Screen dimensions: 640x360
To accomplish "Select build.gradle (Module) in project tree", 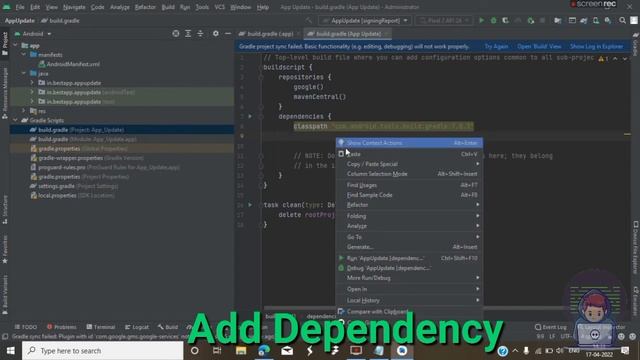I will pos(83,139).
